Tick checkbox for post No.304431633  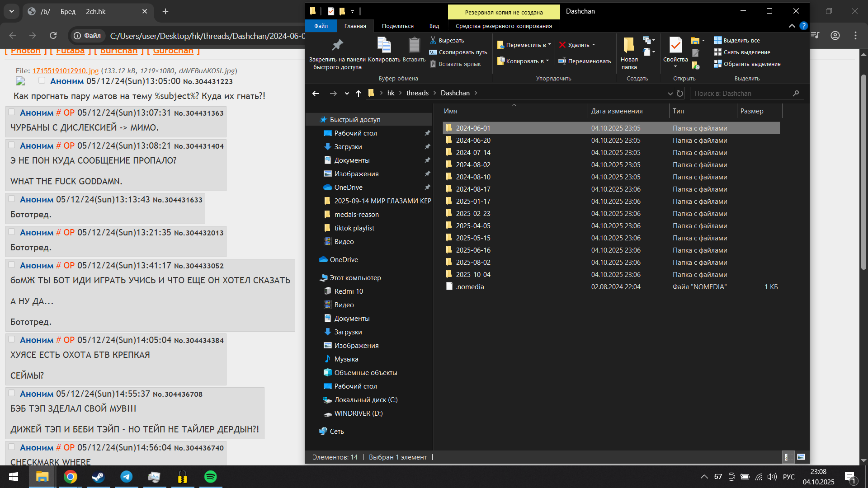(x=12, y=199)
